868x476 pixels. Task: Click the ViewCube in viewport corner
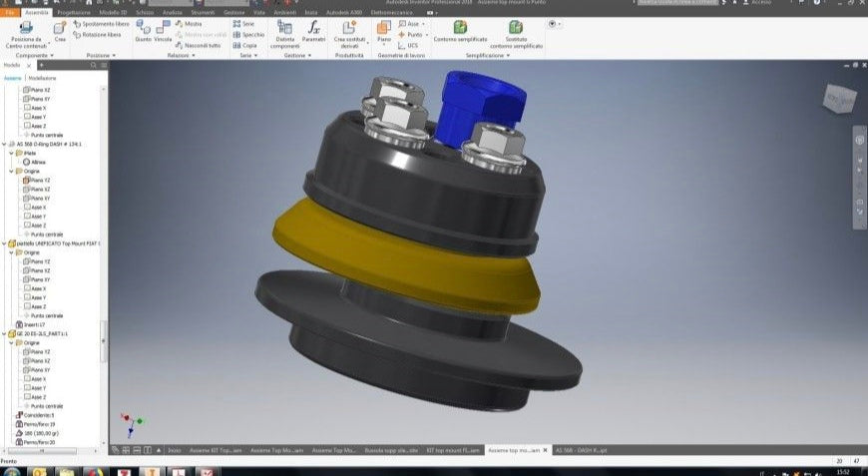pos(840,99)
